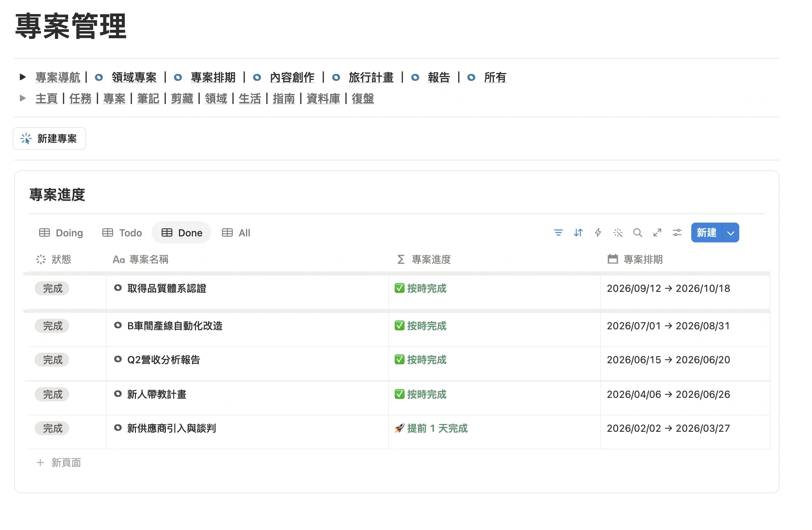812x530 pixels.
Task: Click the page icon beside 新人帶教計畫
Action: tap(118, 394)
